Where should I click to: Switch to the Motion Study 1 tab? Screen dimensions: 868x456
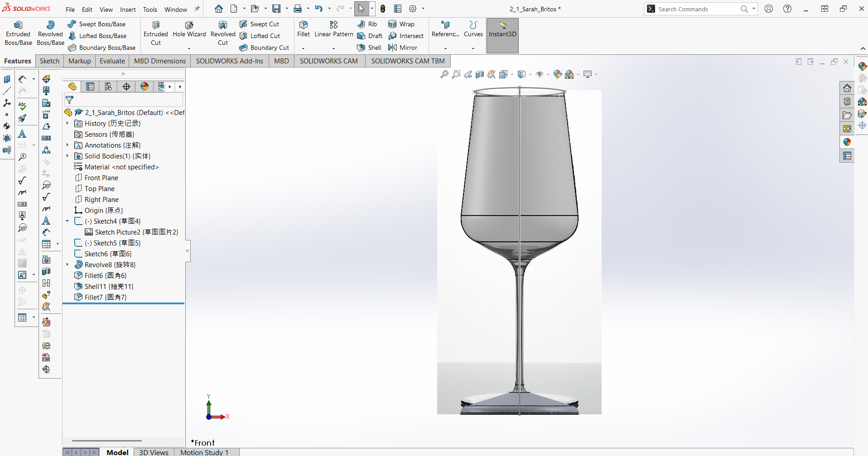point(204,452)
